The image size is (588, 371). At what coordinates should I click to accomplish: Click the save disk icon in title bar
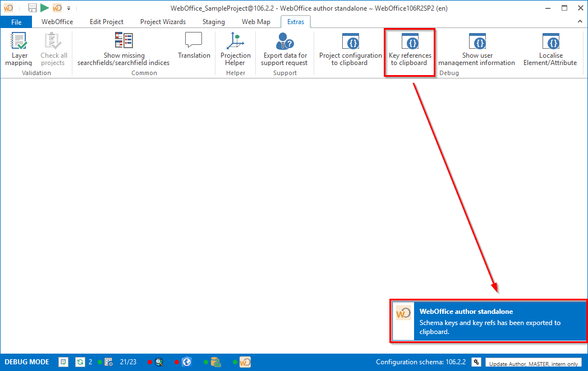[33, 8]
